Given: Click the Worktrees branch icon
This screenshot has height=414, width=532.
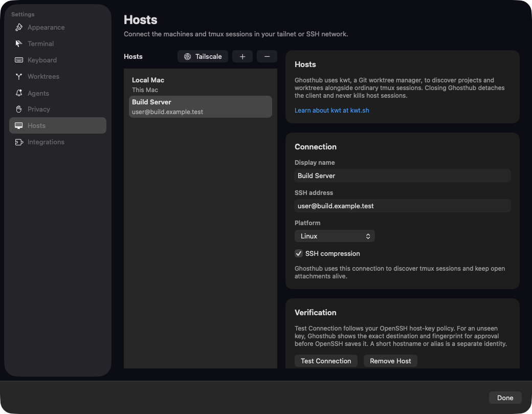Looking at the screenshot, I should [19, 76].
